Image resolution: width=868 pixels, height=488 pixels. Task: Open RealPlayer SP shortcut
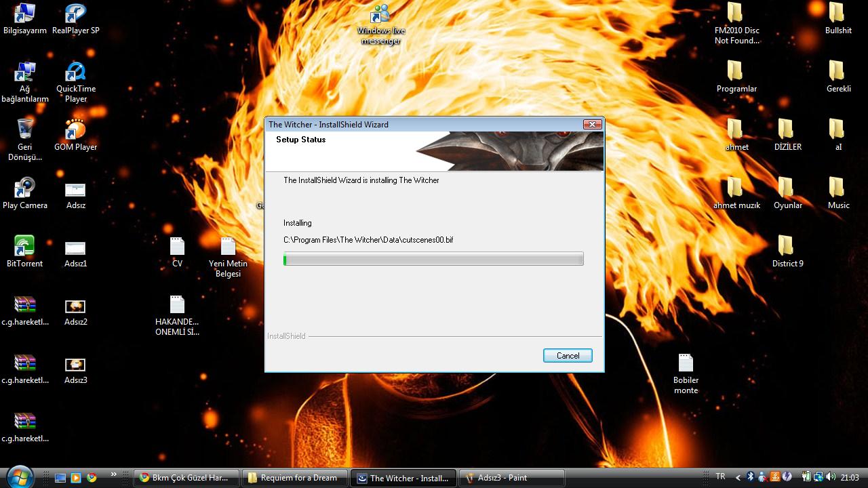(76, 19)
